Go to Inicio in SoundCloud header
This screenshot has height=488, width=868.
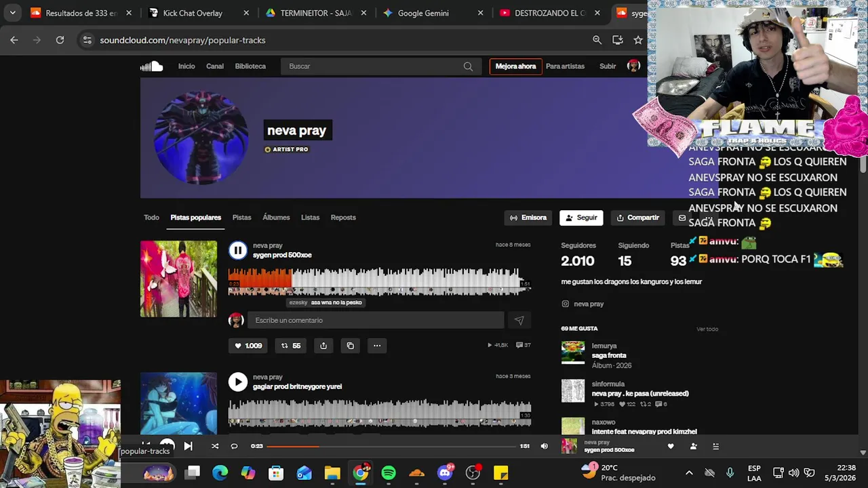186,66
